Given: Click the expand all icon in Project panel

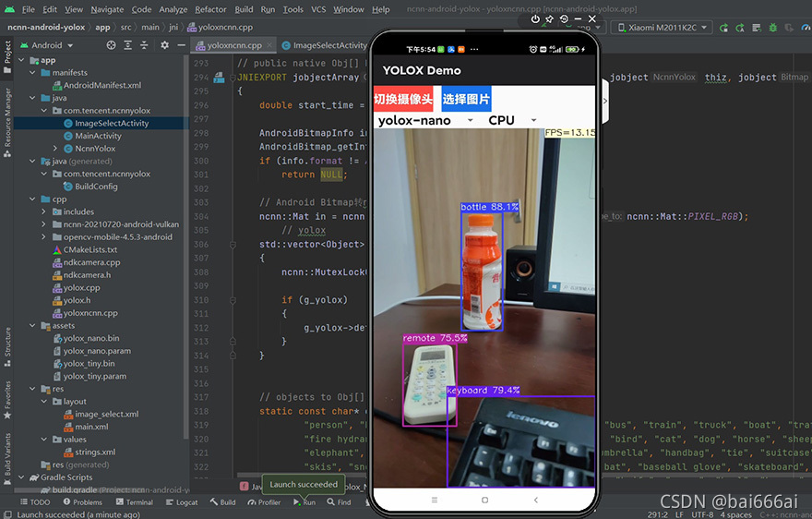Looking at the screenshot, I should click(x=128, y=45).
